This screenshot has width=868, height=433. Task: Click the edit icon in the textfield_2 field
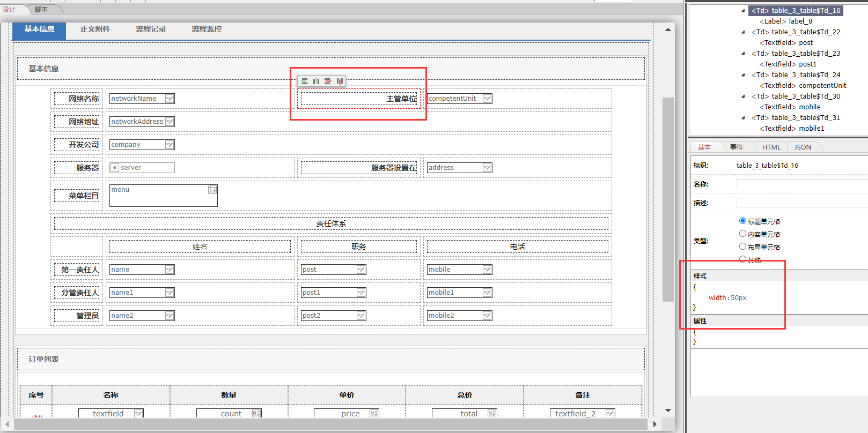[610, 413]
